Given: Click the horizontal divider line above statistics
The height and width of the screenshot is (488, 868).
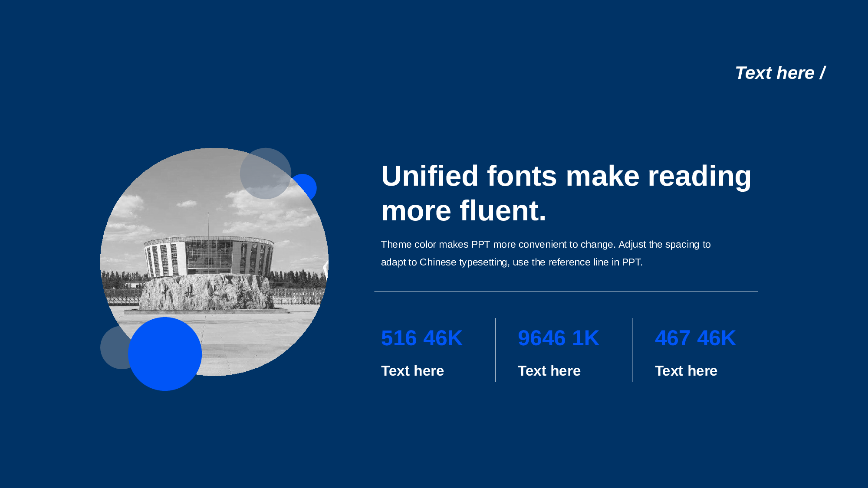Looking at the screenshot, I should (566, 291).
